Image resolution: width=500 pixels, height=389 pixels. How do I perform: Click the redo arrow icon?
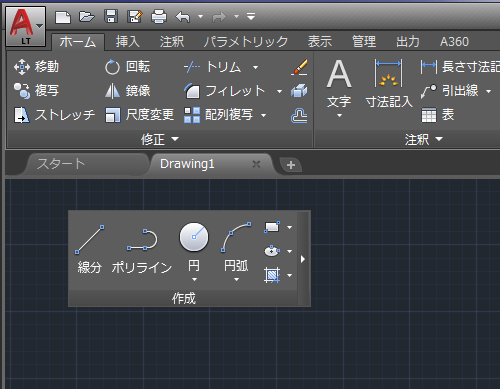coord(219,17)
